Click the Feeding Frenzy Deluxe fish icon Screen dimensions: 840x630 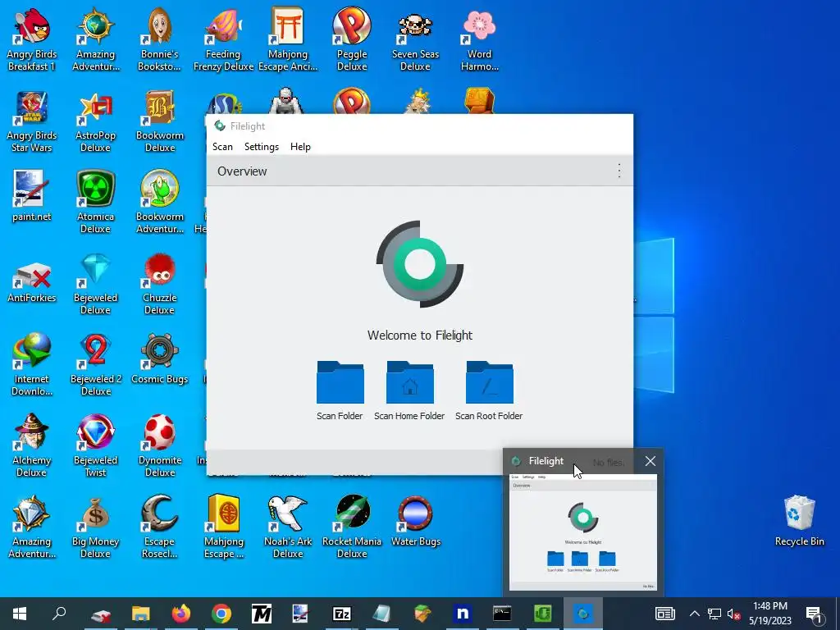click(x=223, y=39)
